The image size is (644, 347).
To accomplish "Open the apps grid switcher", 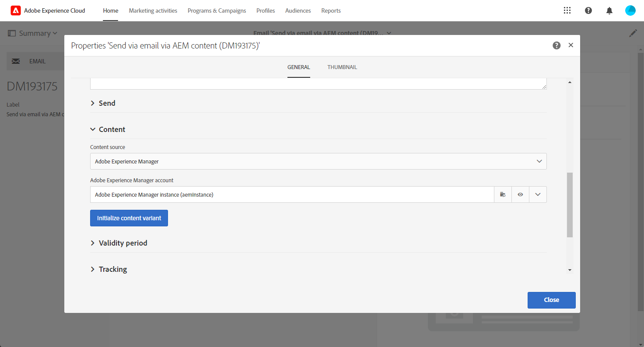I will point(567,10).
